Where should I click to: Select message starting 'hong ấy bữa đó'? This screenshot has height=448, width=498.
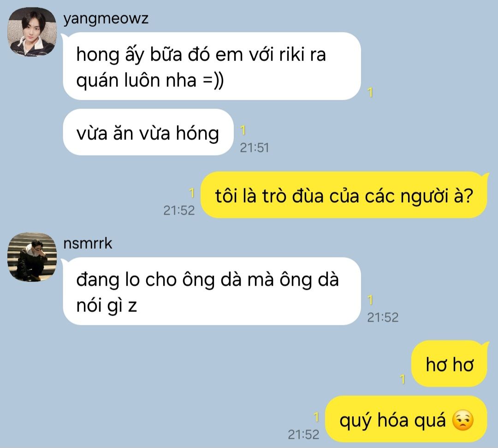point(212,66)
